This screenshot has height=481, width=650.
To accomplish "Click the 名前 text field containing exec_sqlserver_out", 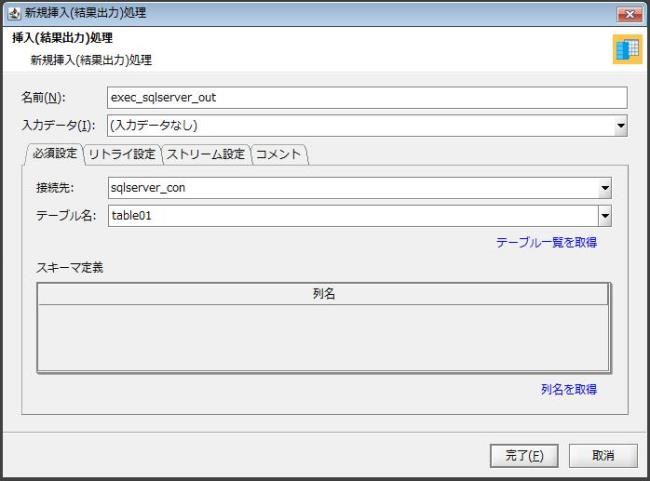I will click(x=366, y=97).
